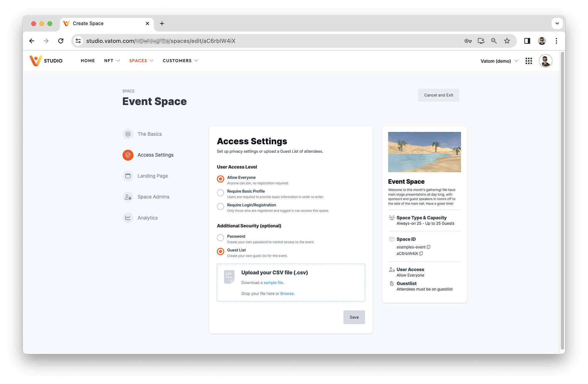Select Require Login/Registration radio button
This screenshot has height=384, width=588.
220,207
